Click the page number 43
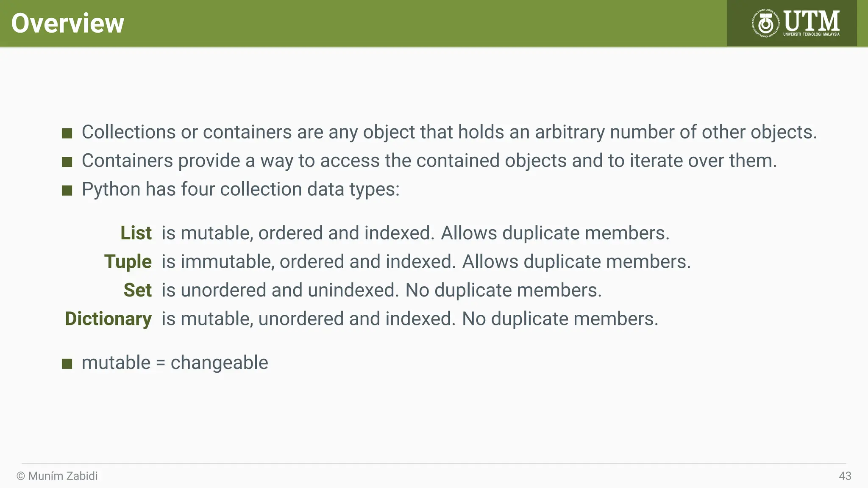Viewport: 868px width, 488px height. click(845, 476)
